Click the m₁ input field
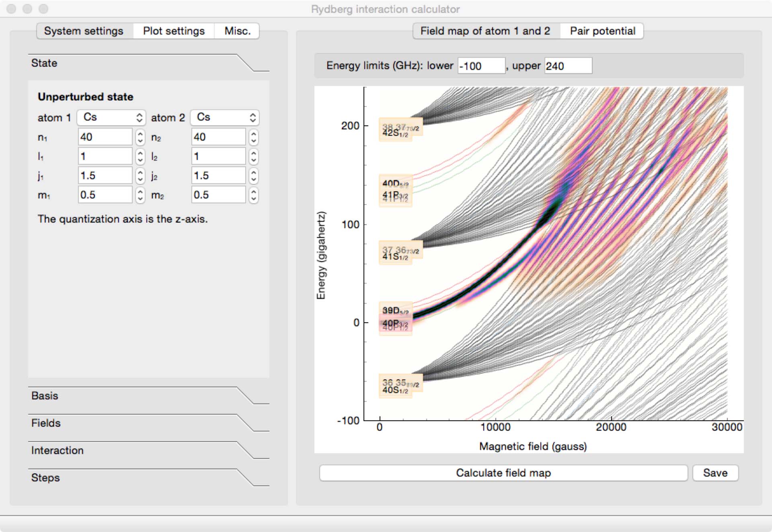Image resolution: width=772 pixels, height=532 pixels. point(105,195)
